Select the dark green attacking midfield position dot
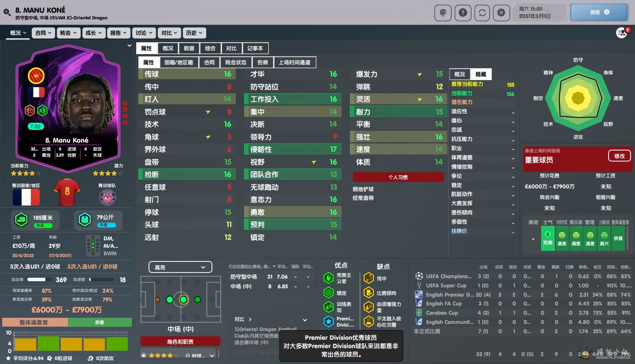Screen dimensions: 635x364 coord(197,300)
